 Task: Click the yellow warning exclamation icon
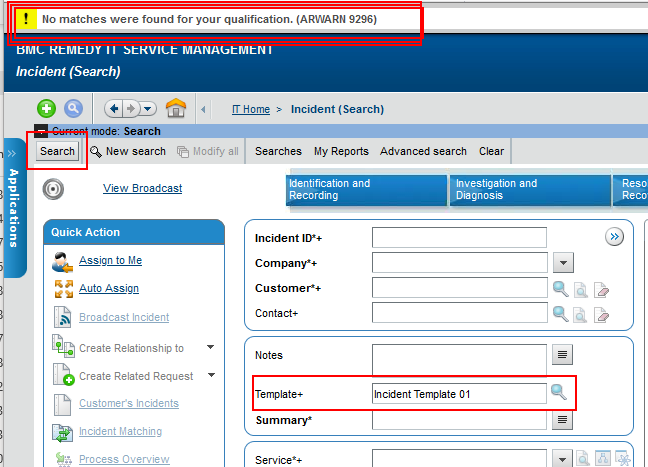[x=26, y=19]
